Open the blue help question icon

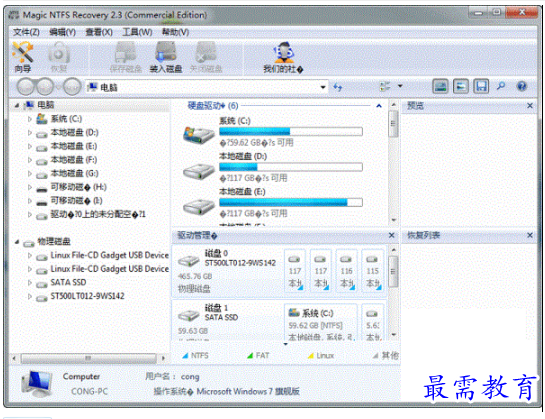click(x=522, y=86)
